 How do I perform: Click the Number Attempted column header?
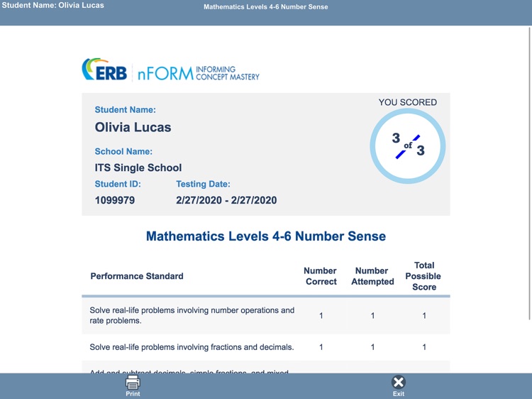coord(372,276)
